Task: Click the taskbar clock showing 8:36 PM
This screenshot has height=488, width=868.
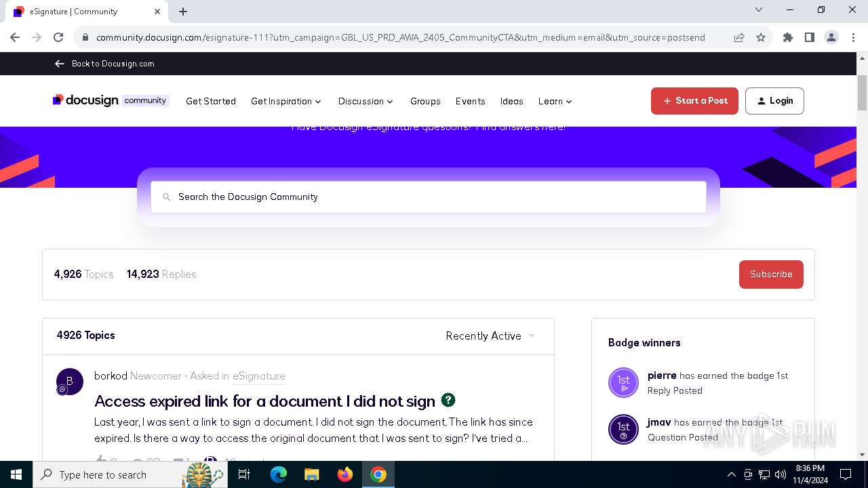Action: click(x=810, y=474)
